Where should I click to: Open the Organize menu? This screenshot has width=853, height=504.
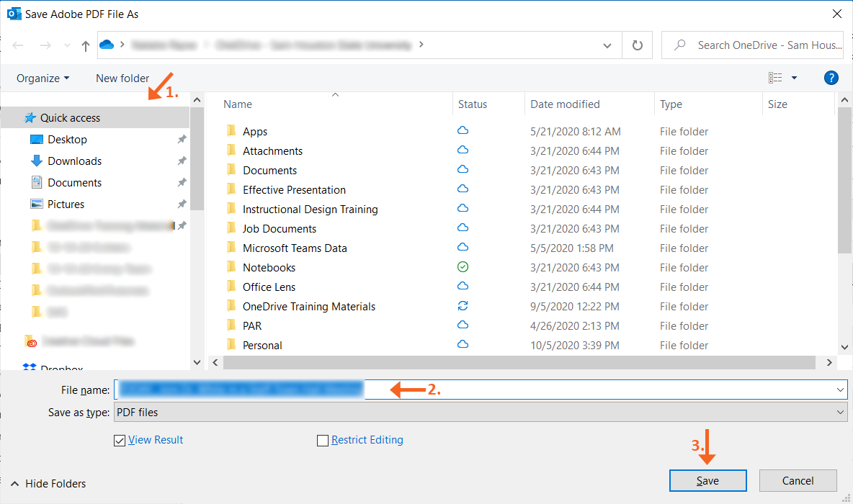coord(42,78)
